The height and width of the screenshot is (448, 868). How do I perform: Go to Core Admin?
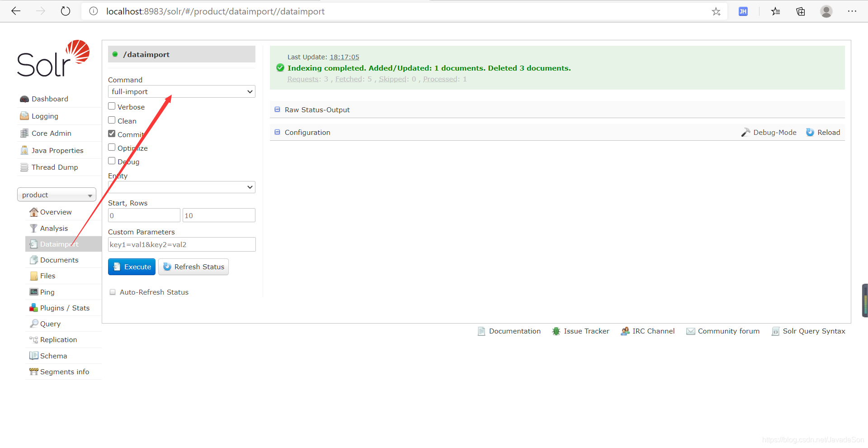click(52, 133)
